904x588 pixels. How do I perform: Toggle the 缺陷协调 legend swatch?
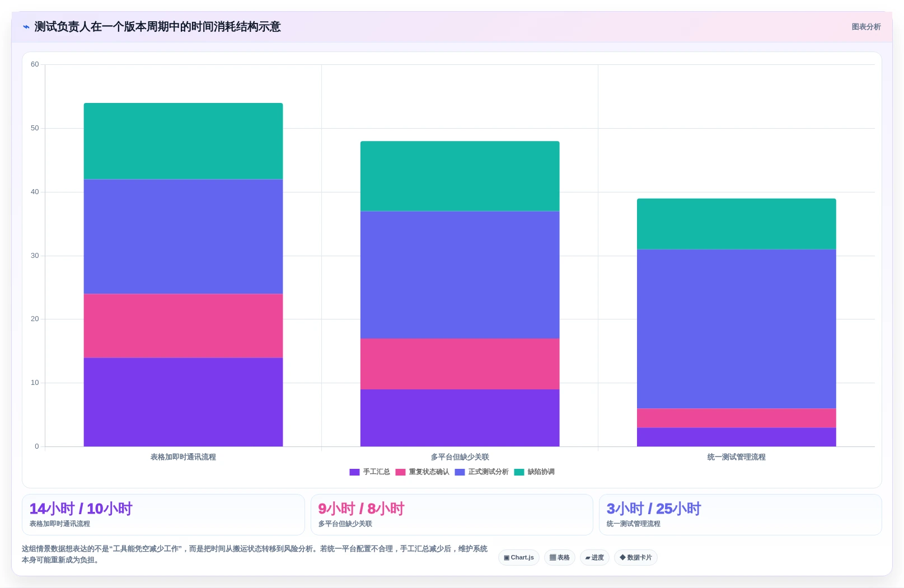point(519,472)
